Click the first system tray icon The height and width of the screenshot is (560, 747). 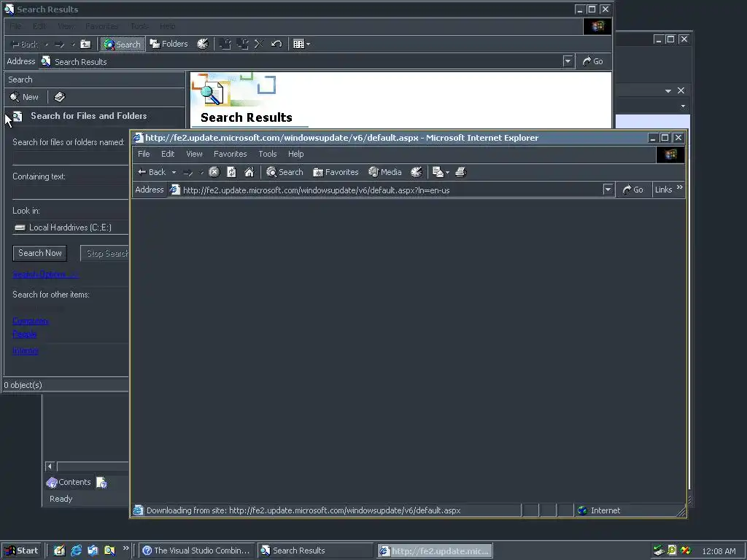click(x=659, y=551)
